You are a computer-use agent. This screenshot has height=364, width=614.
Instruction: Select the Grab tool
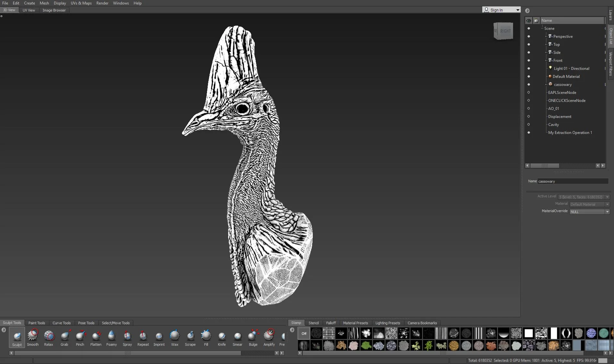pyautogui.click(x=64, y=337)
